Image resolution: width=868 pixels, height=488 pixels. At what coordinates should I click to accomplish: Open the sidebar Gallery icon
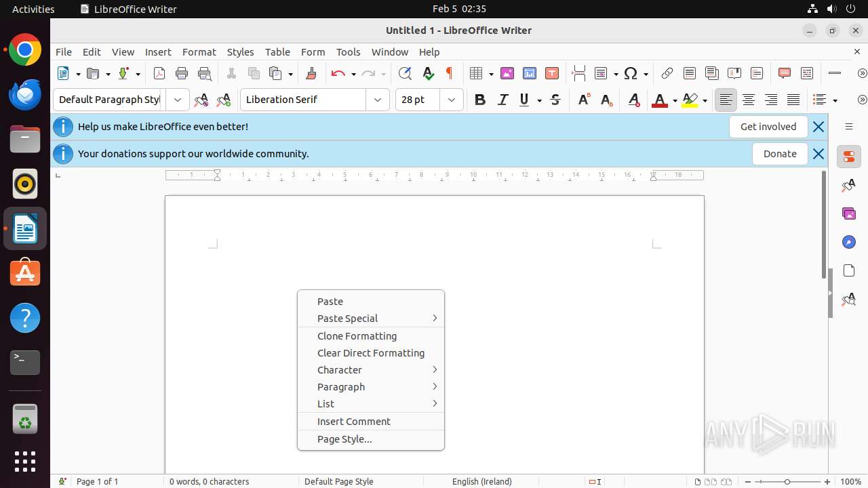tap(848, 213)
